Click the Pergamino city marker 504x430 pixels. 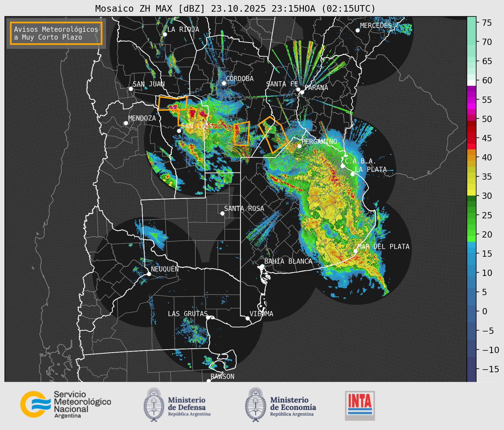pos(299,146)
